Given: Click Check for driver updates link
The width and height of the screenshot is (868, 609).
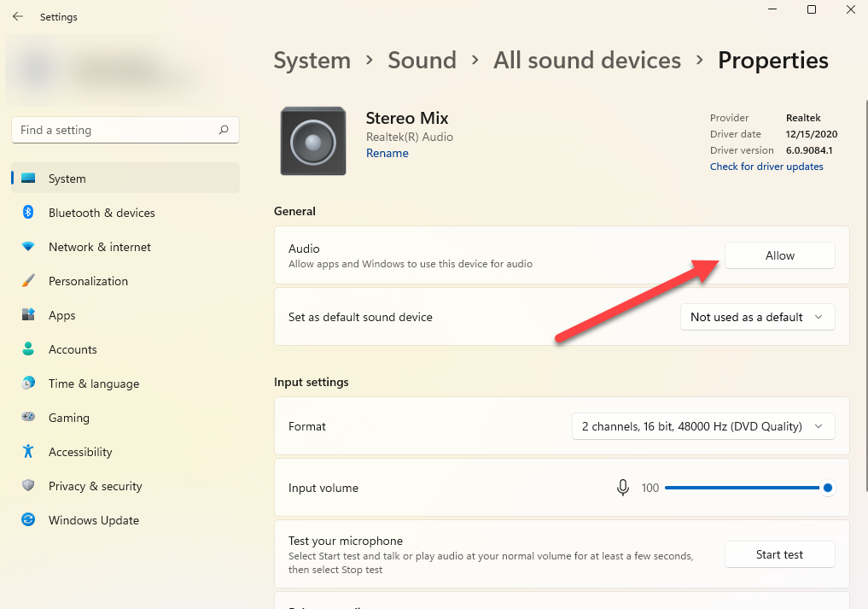Looking at the screenshot, I should click(766, 167).
